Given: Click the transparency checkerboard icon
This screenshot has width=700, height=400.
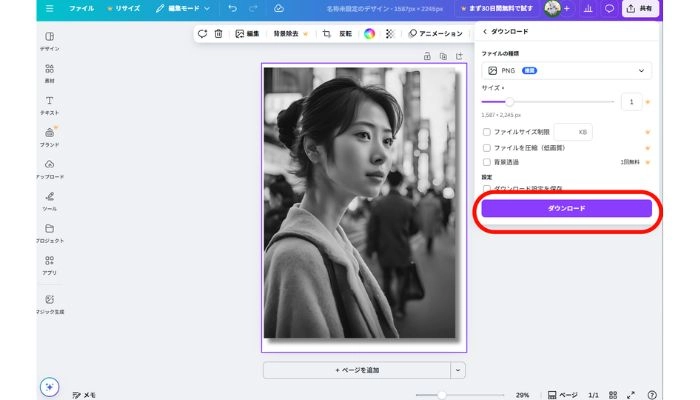Looking at the screenshot, I should coord(390,33).
